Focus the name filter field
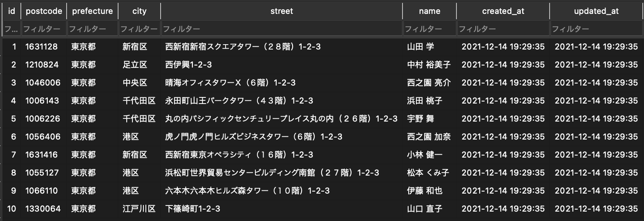Viewport: 644px width, 221px height. 429,29
